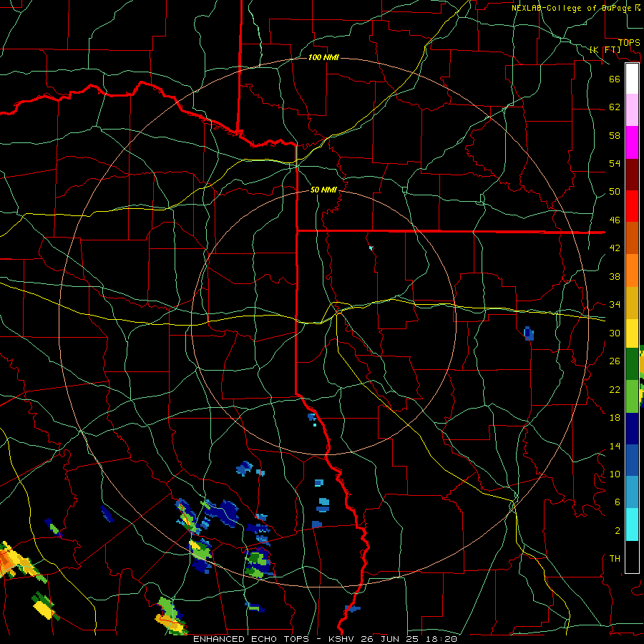Click the "66" legend value
The image size is (644, 644).
[x=615, y=79]
